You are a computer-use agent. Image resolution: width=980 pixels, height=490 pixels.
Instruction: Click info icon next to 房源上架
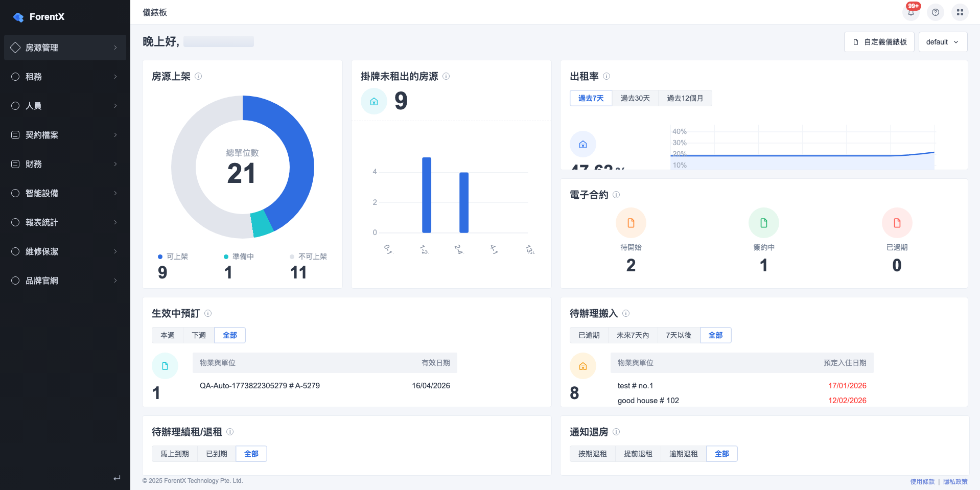click(x=198, y=76)
